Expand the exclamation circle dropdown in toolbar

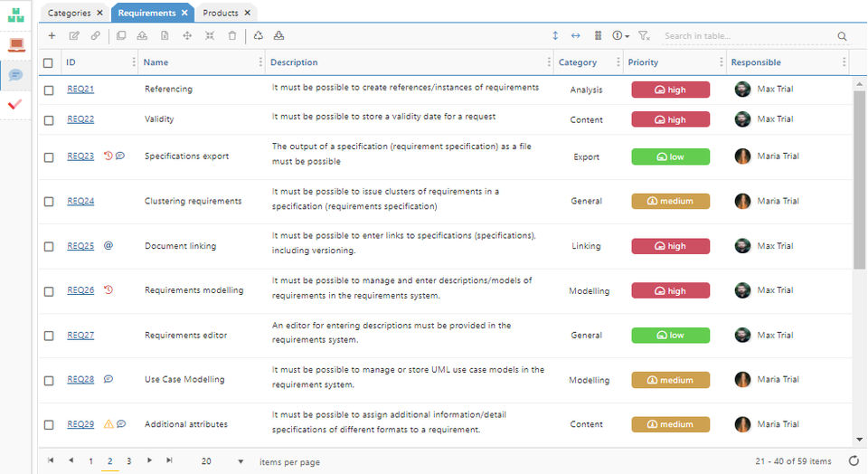click(621, 36)
